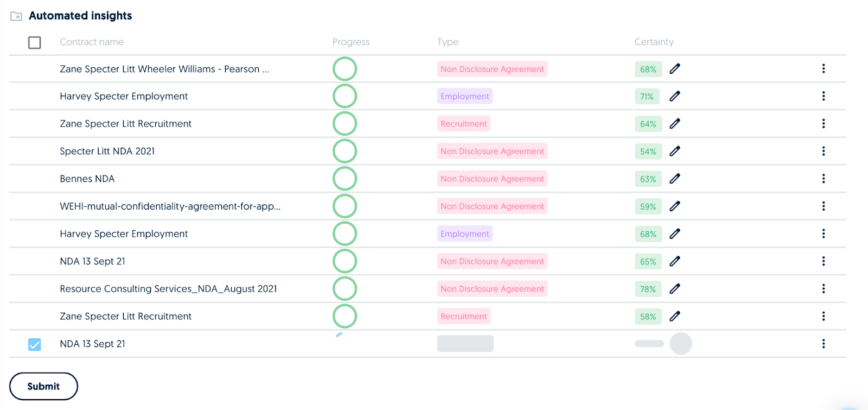Click the folder icon beside Automated insights
The width and height of the screenshot is (868, 410).
click(16, 16)
